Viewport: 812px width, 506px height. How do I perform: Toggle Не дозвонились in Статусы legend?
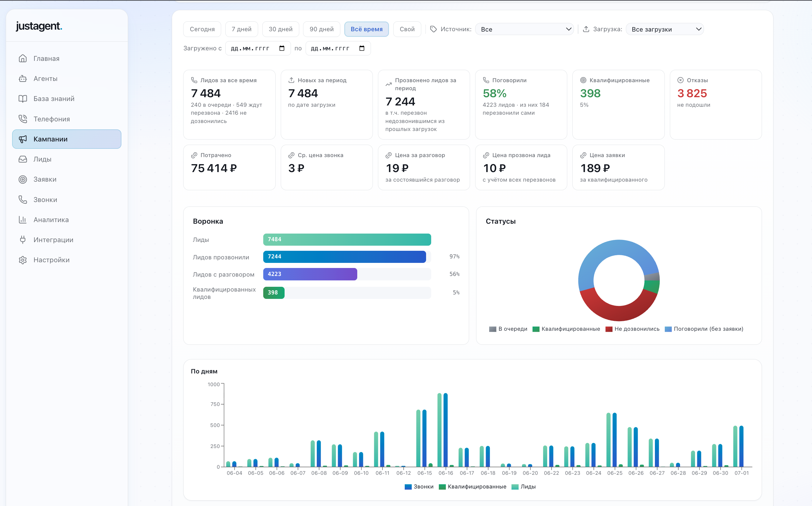click(633, 329)
